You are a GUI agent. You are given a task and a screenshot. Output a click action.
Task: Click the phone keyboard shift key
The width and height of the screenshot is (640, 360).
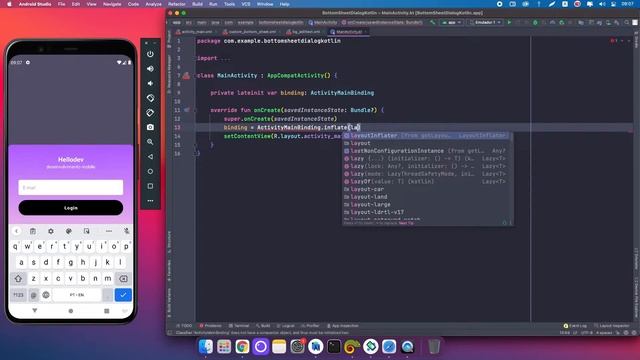18,278
